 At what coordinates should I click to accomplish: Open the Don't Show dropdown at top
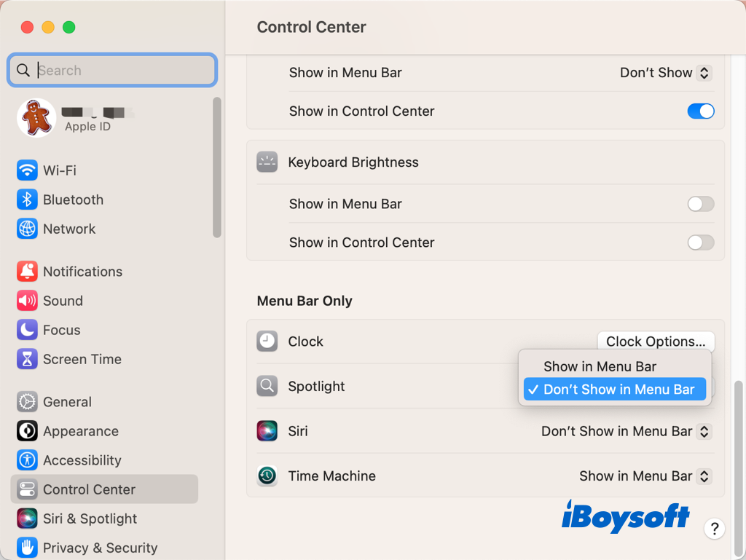665,73
